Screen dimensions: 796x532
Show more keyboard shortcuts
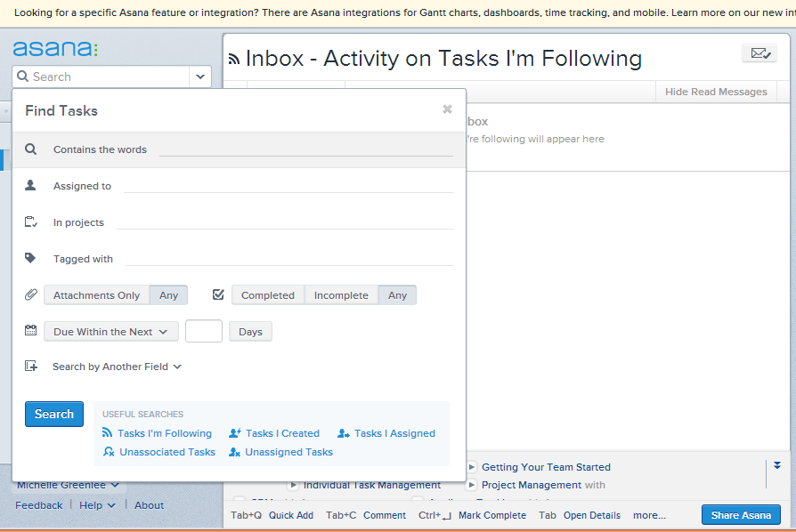[x=649, y=515]
